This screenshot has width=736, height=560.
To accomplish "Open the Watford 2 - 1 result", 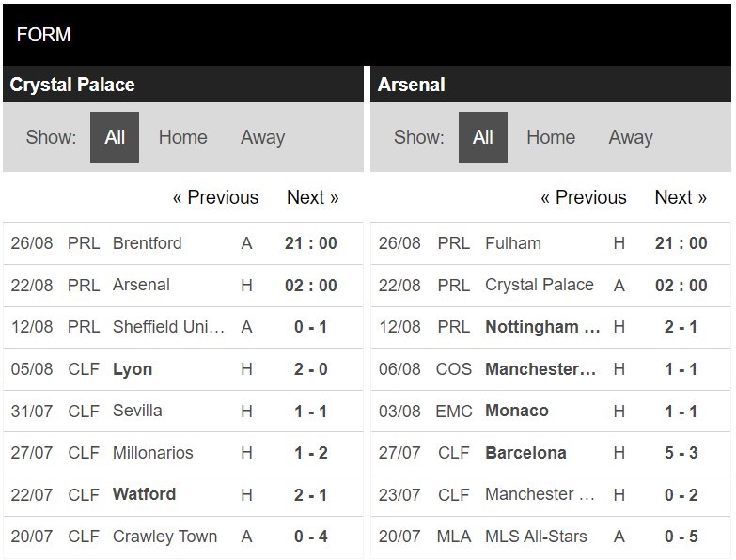I will pyautogui.click(x=183, y=495).
